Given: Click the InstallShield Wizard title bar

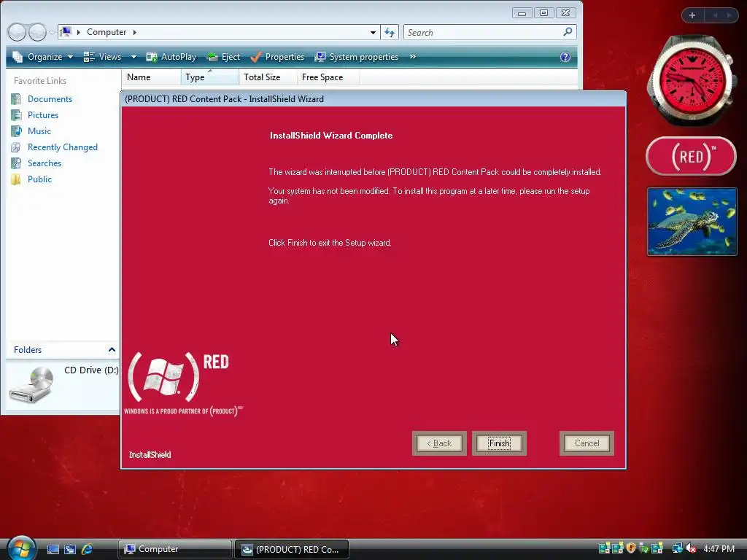Looking at the screenshot, I should (x=373, y=99).
